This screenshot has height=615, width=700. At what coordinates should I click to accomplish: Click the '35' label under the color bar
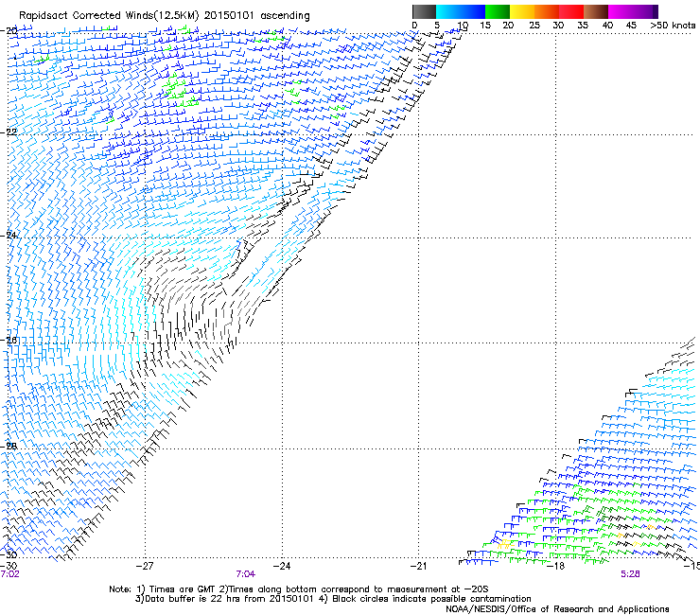point(583,26)
